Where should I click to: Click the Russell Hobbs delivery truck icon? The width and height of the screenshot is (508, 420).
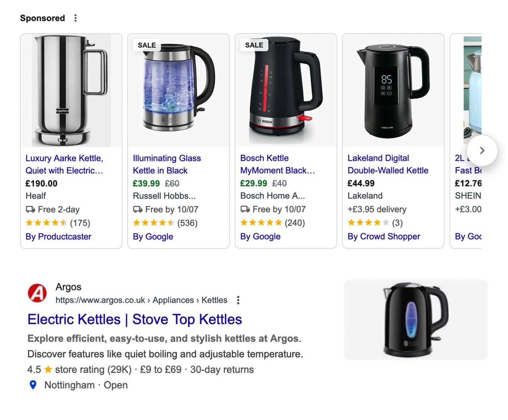(x=138, y=209)
